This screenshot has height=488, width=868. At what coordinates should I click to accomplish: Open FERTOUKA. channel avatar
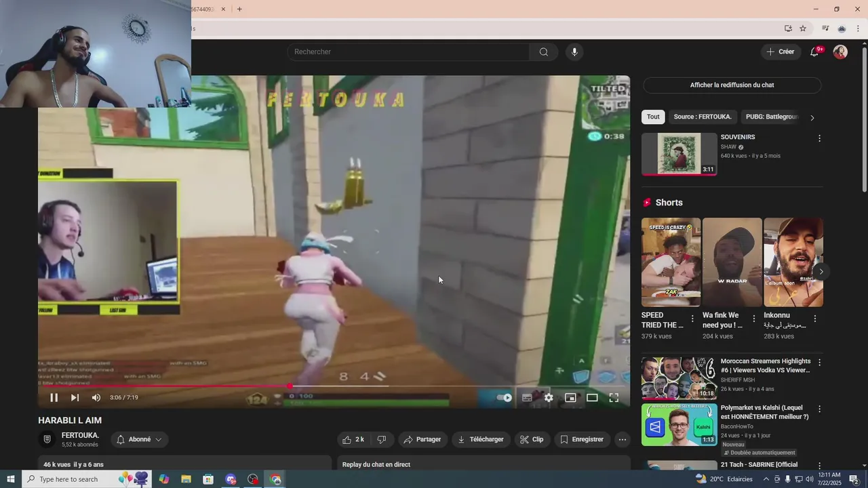[x=47, y=439]
